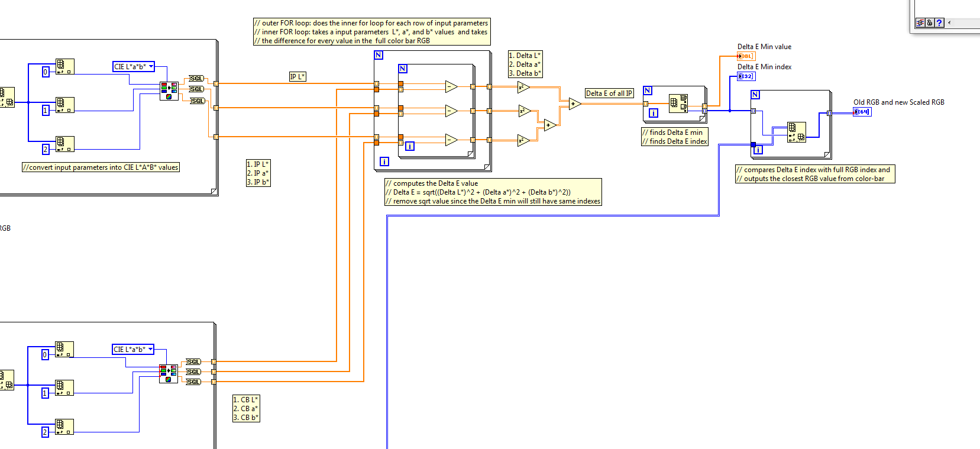980x449 pixels.
Task: Select index constant 0 in upper conversion frame
Action: point(45,72)
